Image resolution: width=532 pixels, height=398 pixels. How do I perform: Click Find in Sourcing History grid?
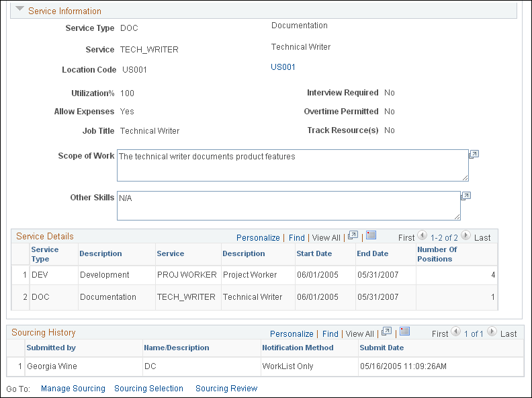(330, 334)
